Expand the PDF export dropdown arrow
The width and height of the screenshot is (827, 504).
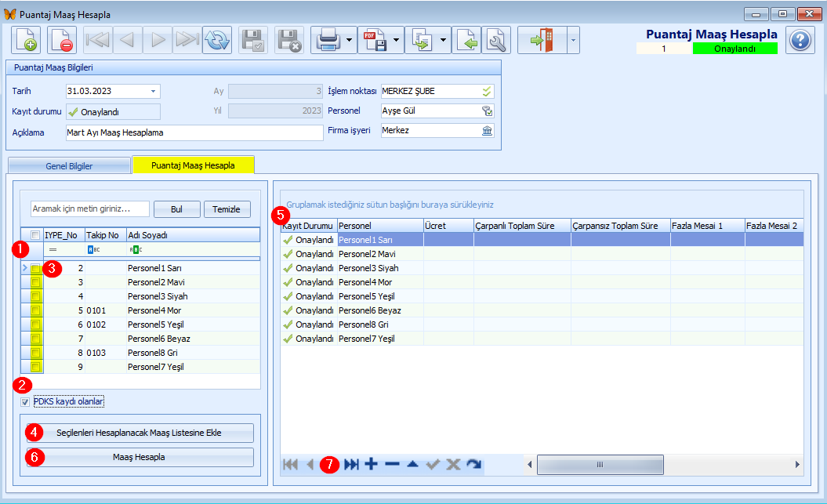396,40
